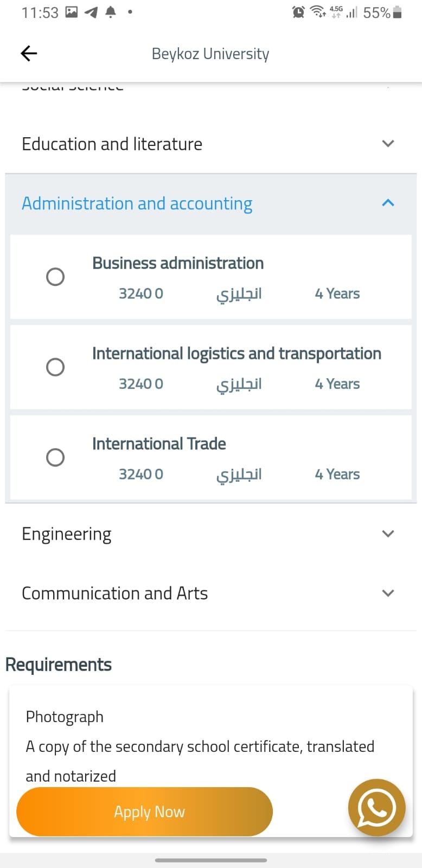
Task: Collapse Administration and accounting chevron
Action: (x=388, y=203)
